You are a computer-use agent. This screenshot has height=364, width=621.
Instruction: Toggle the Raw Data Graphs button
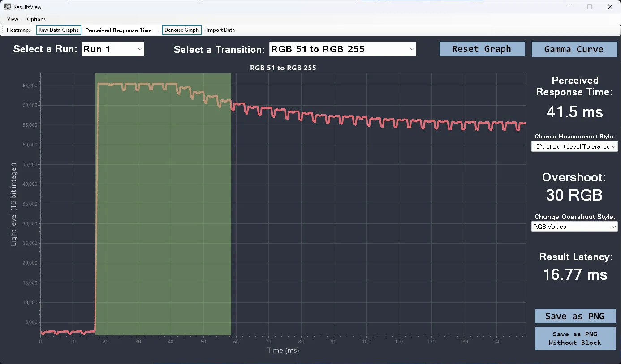click(x=58, y=30)
